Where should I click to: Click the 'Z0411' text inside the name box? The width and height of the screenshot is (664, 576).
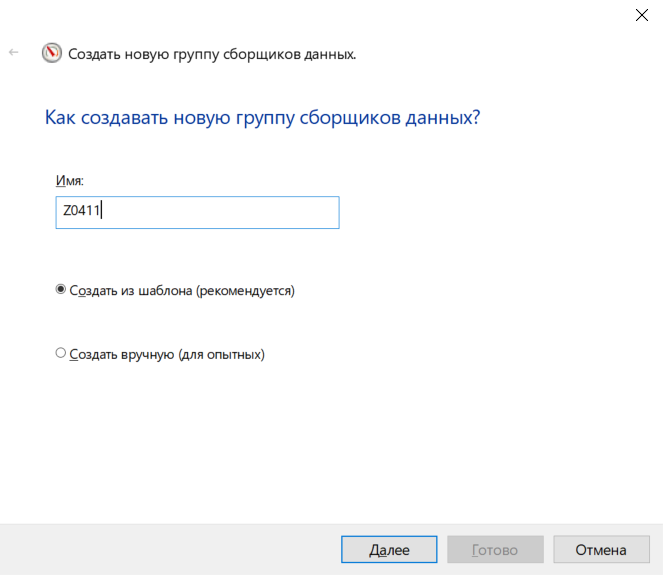click(x=81, y=210)
